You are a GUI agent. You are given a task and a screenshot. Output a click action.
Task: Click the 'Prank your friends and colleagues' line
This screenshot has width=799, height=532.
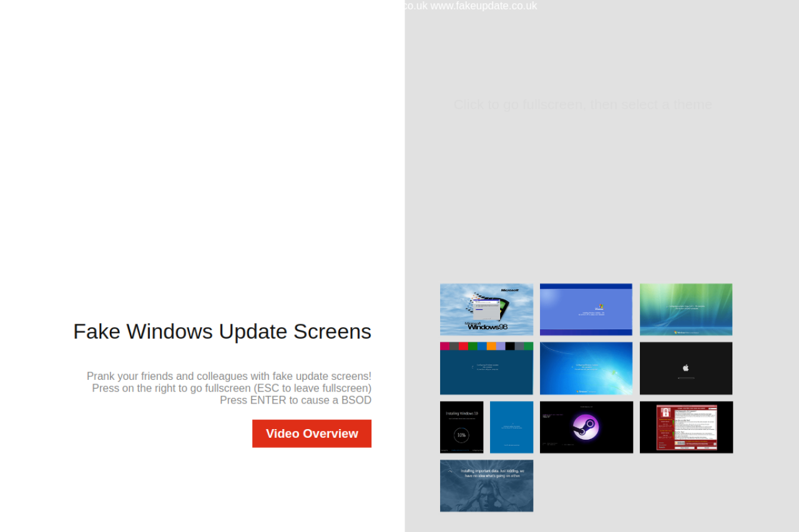(x=229, y=376)
